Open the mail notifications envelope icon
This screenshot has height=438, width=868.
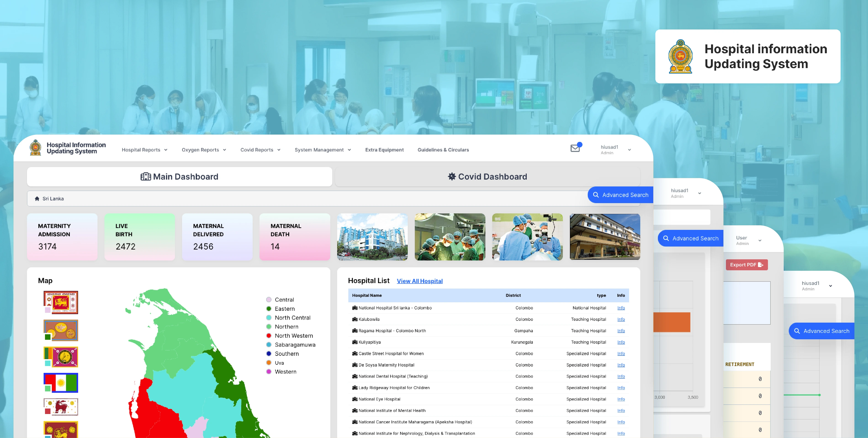tap(575, 148)
